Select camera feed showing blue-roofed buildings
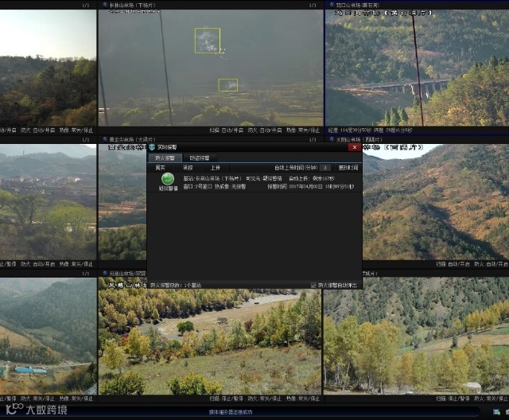 pyautogui.click(x=48, y=336)
